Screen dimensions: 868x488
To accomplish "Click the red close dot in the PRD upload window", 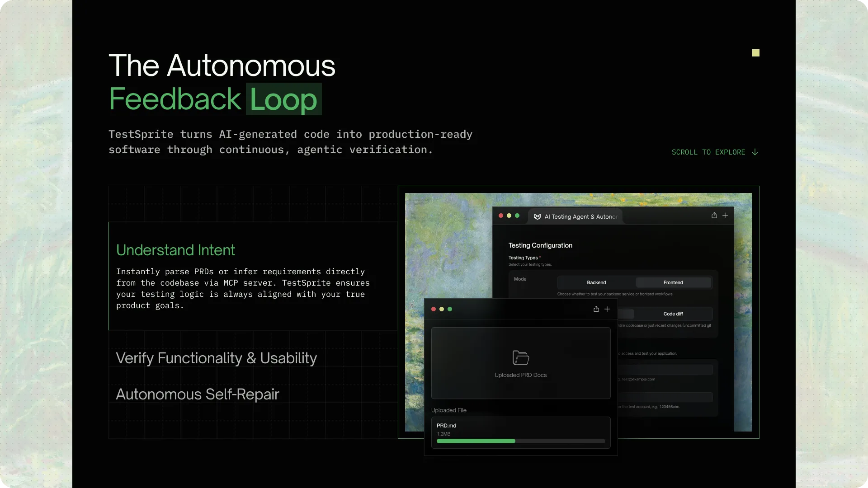I will click(434, 309).
